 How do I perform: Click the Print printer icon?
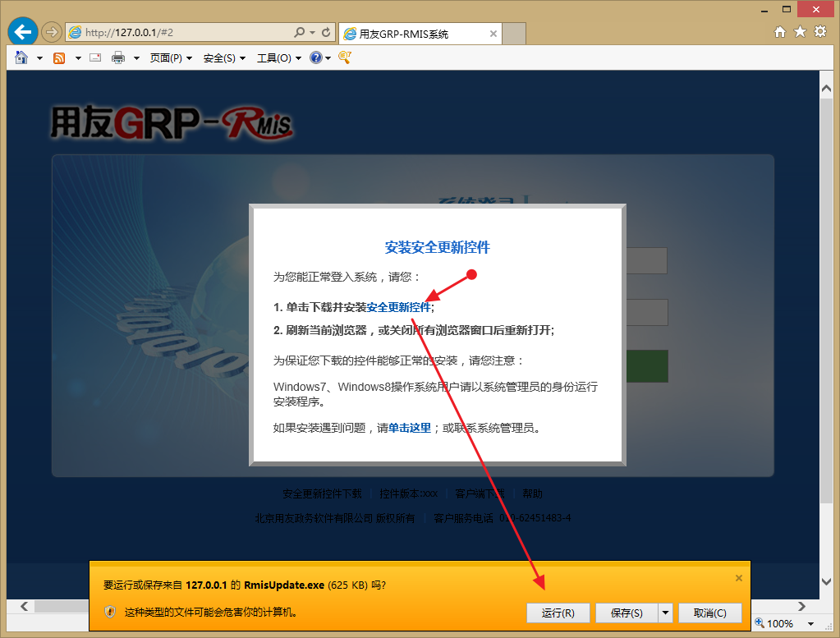[x=118, y=57]
